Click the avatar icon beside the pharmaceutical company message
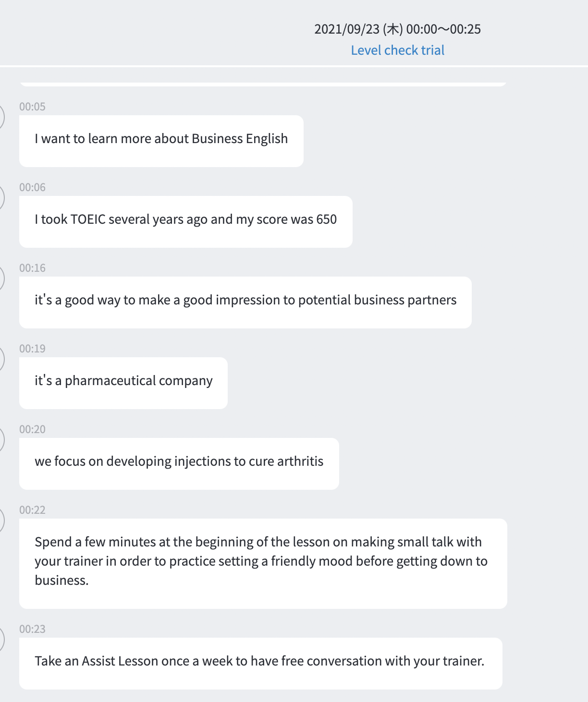 1,359
